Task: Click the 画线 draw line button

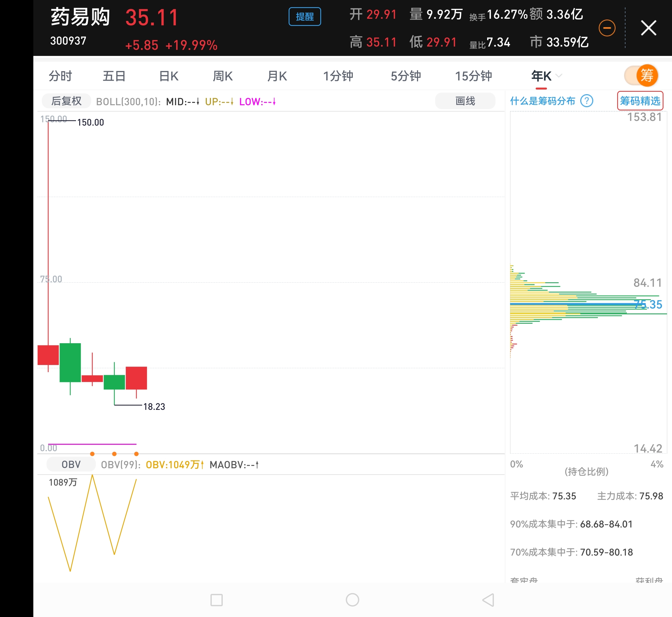Action: [x=465, y=101]
